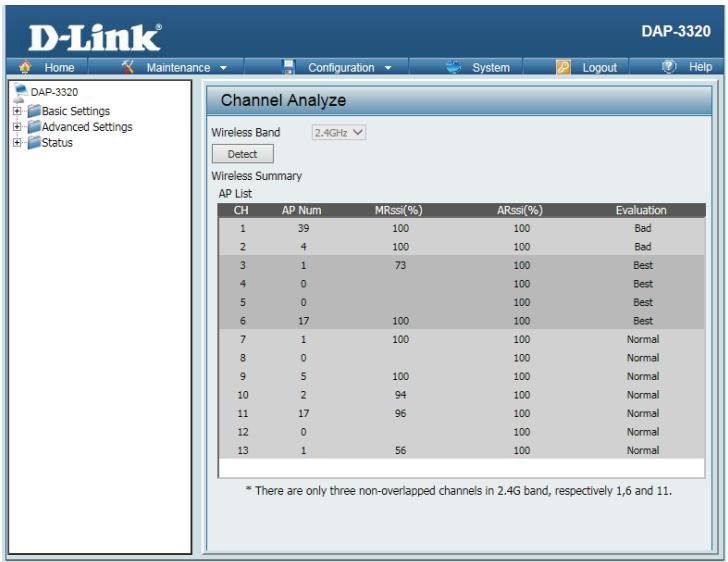
Task: Expand the Basic Settings tree node
Action: pos(17,111)
